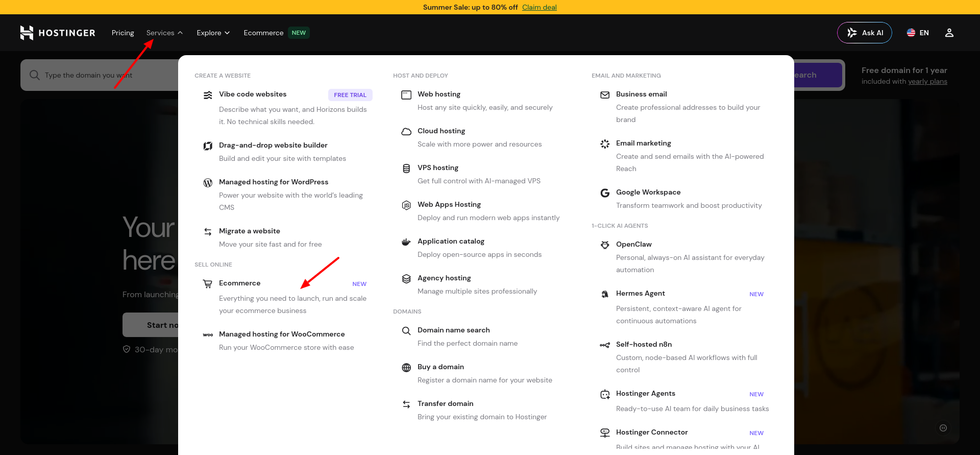This screenshot has width=980, height=455.
Task: Click the Self-hosted n8n icon
Action: [x=605, y=345]
